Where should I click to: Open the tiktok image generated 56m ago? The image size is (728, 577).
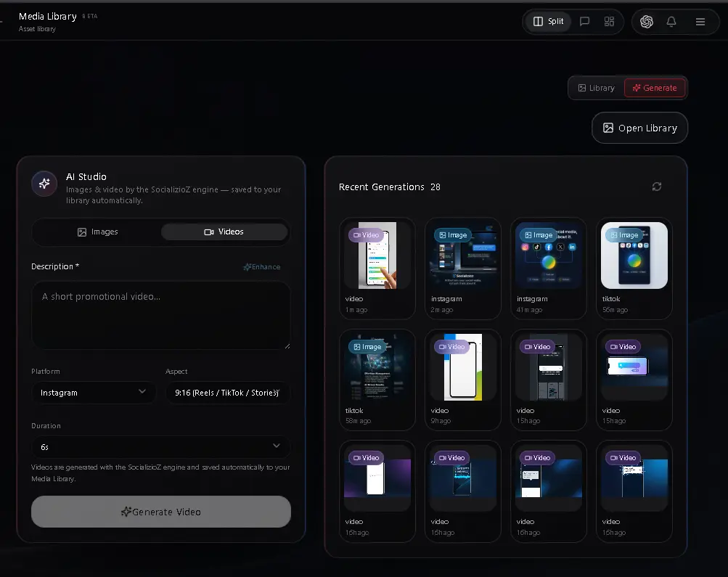click(x=634, y=269)
